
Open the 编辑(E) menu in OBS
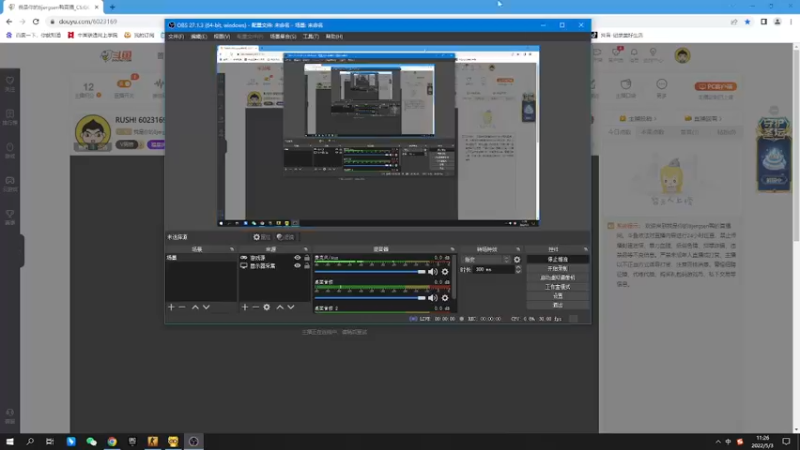tap(198, 37)
